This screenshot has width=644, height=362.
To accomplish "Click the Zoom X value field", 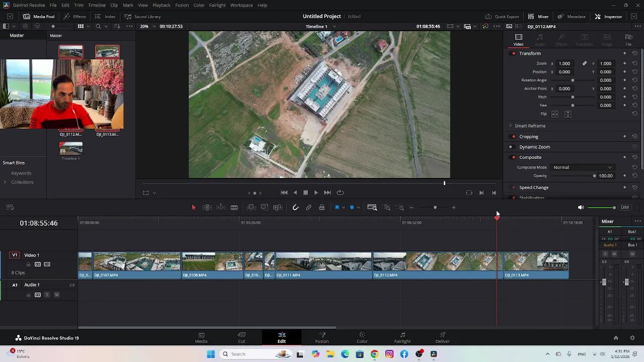I will (x=565, y=64).
